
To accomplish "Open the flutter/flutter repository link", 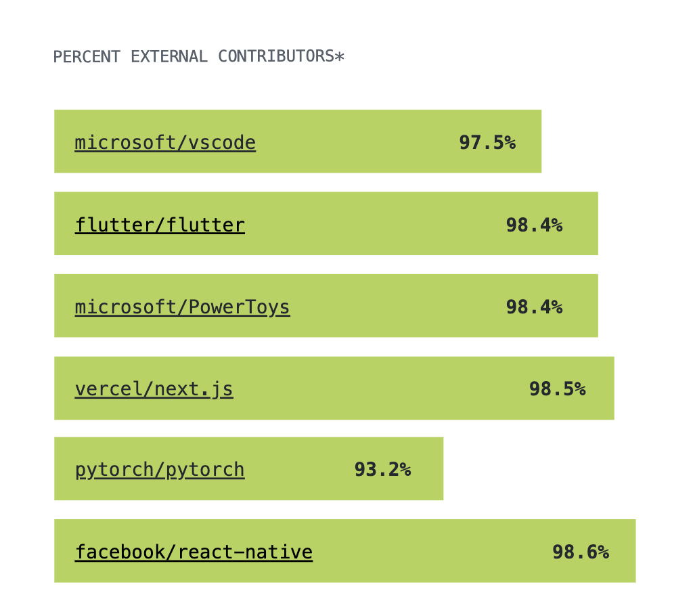I will coord(160,225).
